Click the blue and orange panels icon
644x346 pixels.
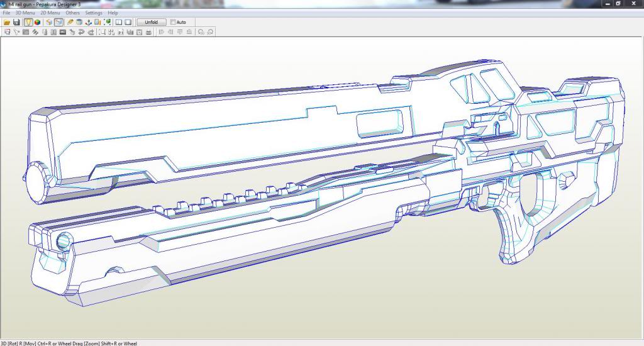coord(97,22)
